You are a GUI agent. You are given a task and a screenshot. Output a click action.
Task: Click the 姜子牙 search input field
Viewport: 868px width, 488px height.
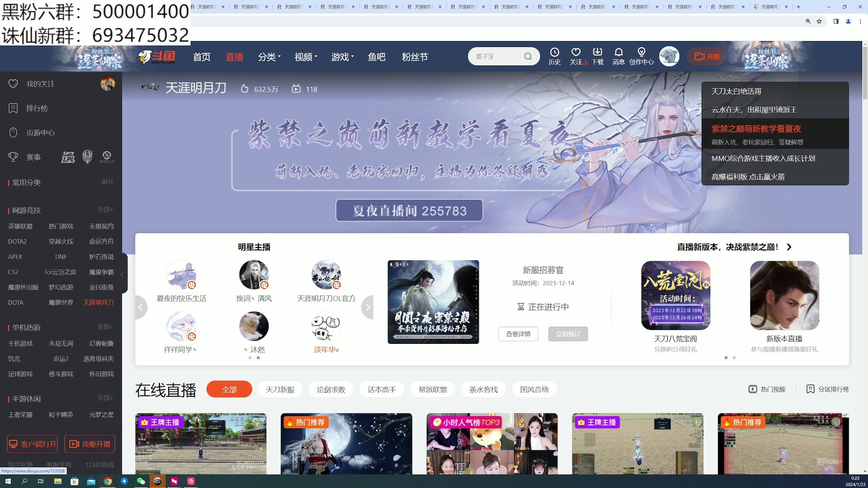coord(497,56)
